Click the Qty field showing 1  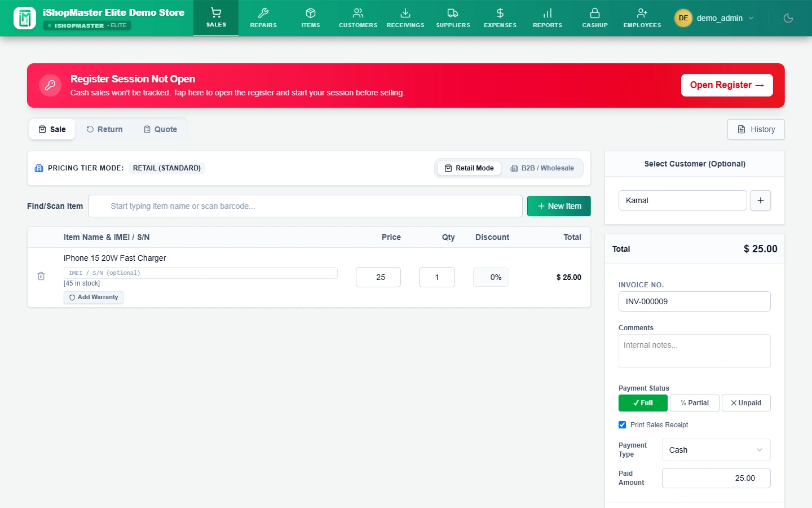(x=437, y=277)
